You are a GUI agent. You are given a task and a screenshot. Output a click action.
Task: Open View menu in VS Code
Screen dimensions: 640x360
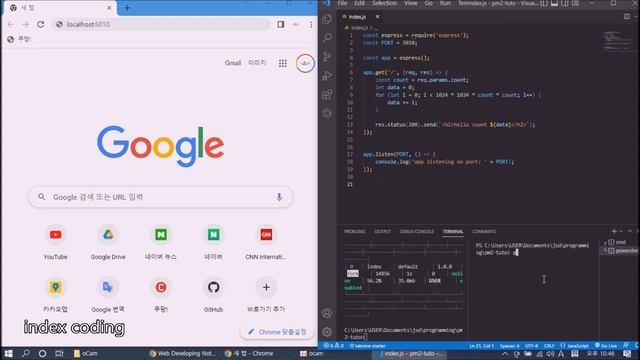(410, 3)
